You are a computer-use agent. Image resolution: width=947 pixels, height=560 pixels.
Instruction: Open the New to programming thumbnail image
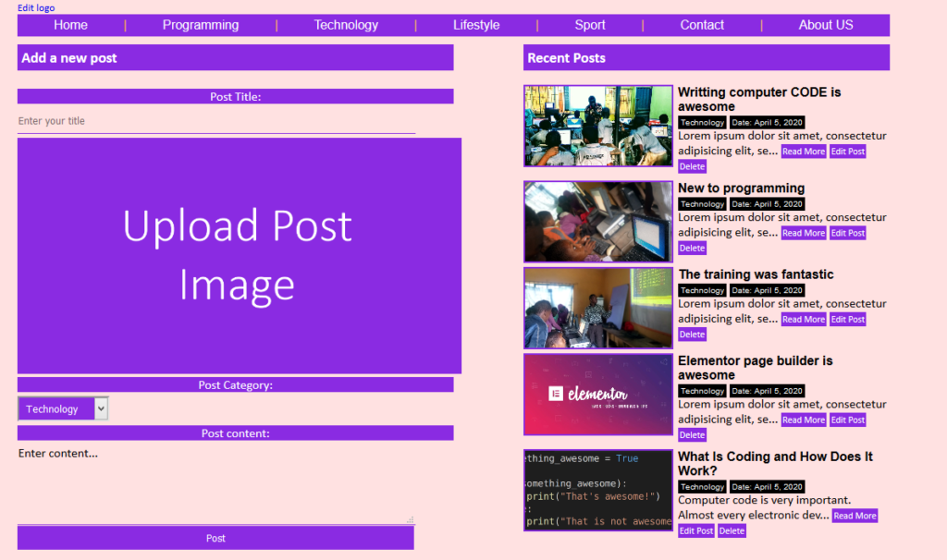[x=597, y=221]
